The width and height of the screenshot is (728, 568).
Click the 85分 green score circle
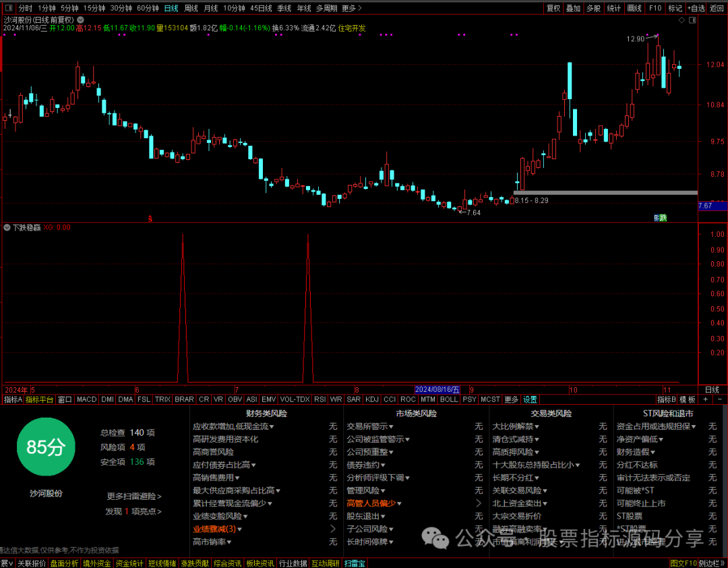(46, 447)
